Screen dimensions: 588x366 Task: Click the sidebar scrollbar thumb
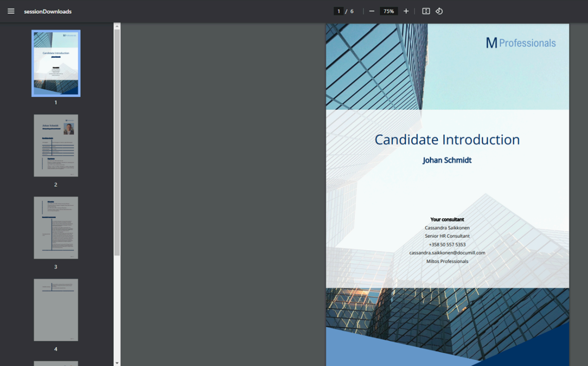click(x=117, y=142)
